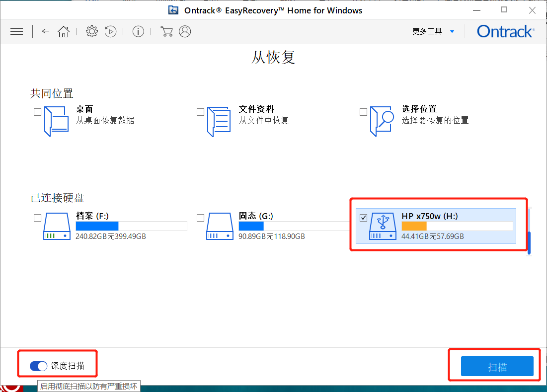The width and height of the screenshot is (547, 392).
Task: Click the 选择位置 title text
Action: point(419,109)
